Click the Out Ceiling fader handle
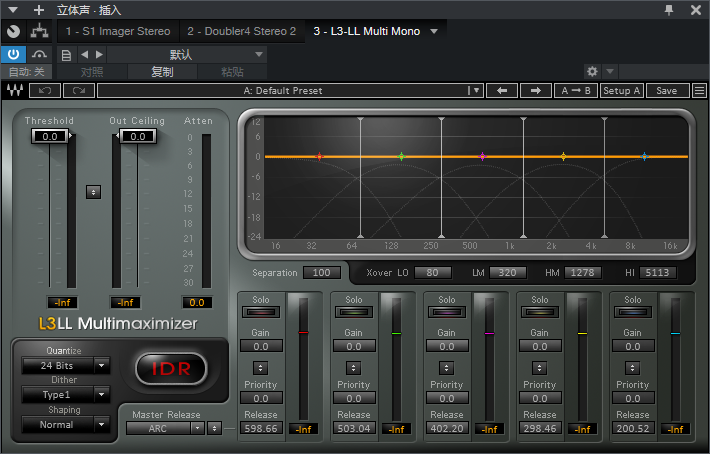 (x=137, y=136)
